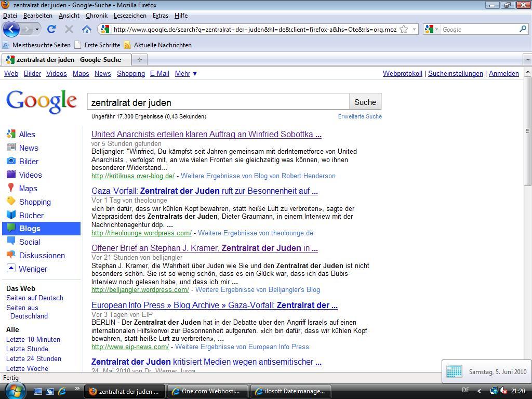The height and width of the screenshot is (399, 532).
Task: Show hidden tray icons arrow
Action: coord(480,391)
